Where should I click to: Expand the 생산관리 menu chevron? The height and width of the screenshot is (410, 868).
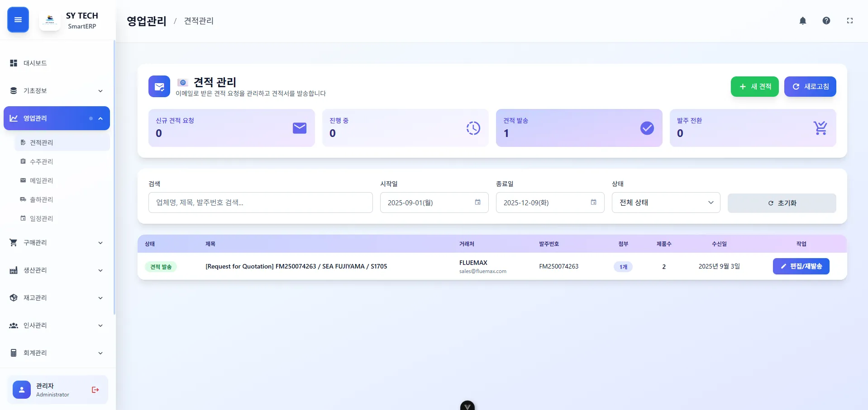click(x=100, y=270)
